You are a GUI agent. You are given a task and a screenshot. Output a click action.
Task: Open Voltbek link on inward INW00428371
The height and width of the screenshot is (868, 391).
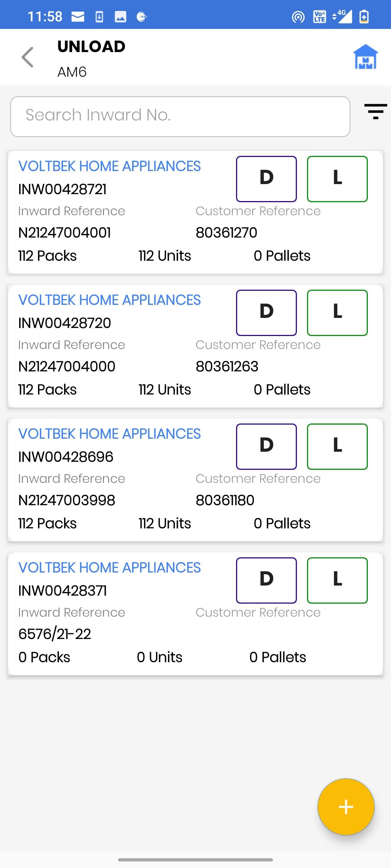point(109,568)
